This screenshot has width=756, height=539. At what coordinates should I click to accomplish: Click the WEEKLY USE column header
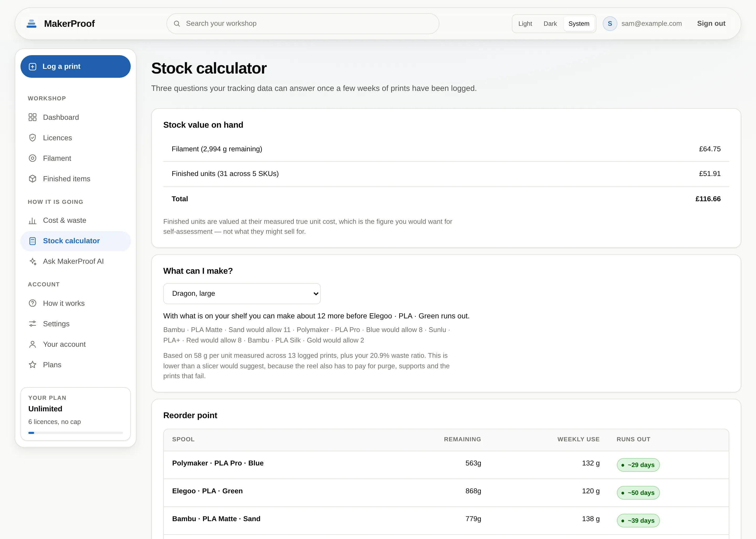click(x=578, y=439)
